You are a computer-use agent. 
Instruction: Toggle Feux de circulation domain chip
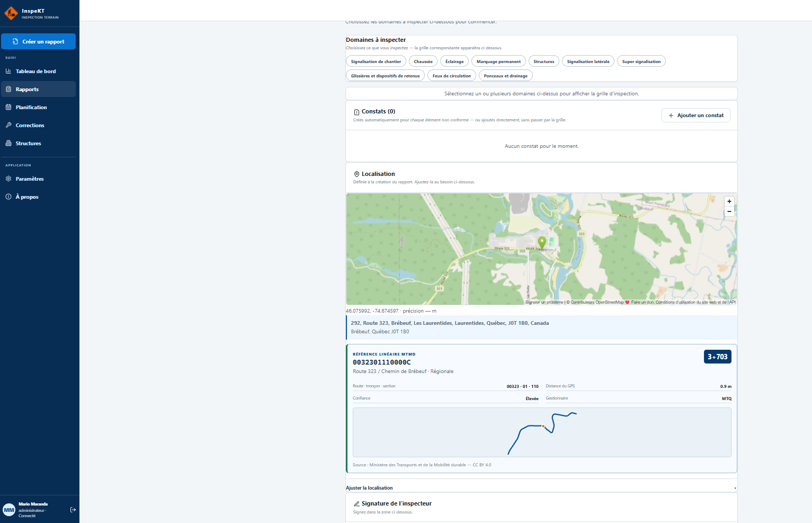(452, 76)
